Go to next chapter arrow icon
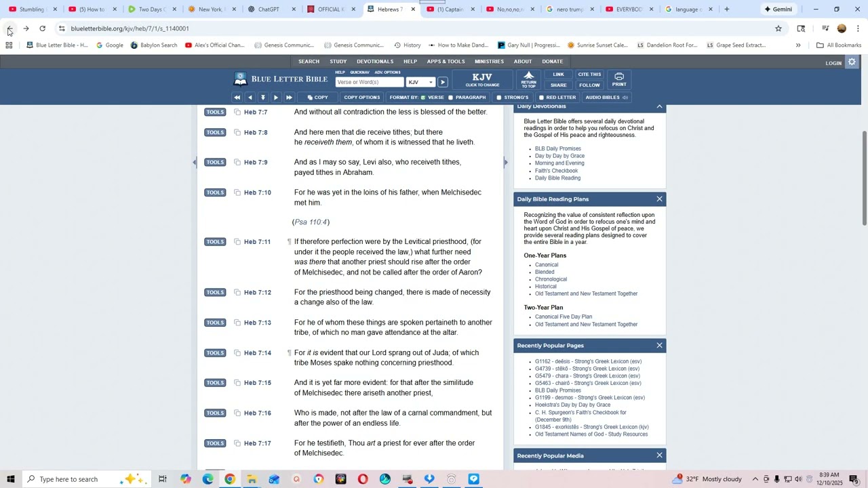The height and width of the screenshot is (488, 868). pos(276,98)
